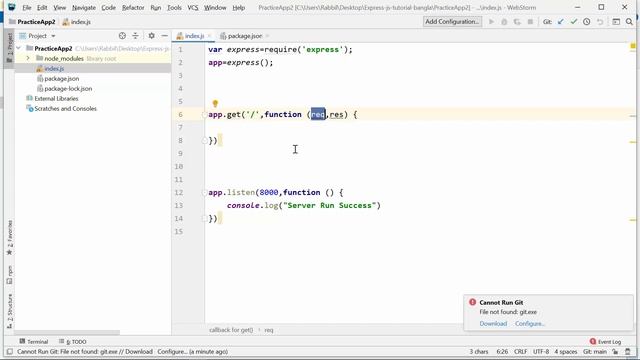
Task: Open the Terminal tool window
Action: point(34,342)
